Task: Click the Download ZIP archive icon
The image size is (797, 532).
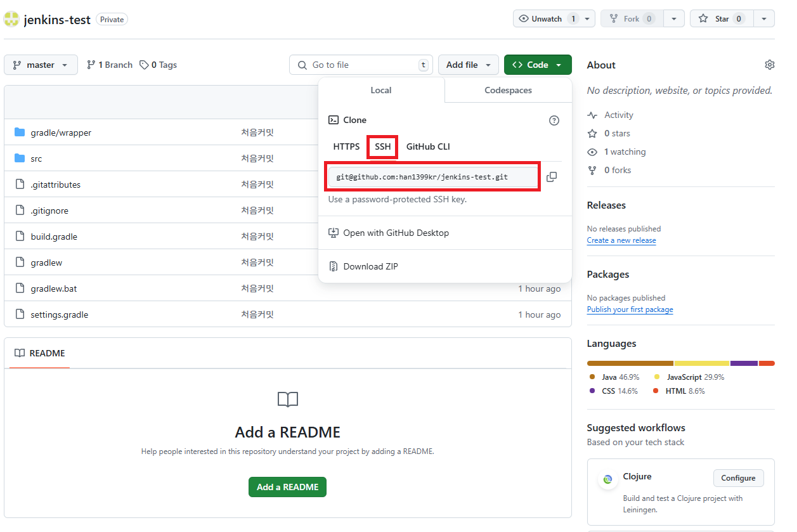Action: coord(334,266)
